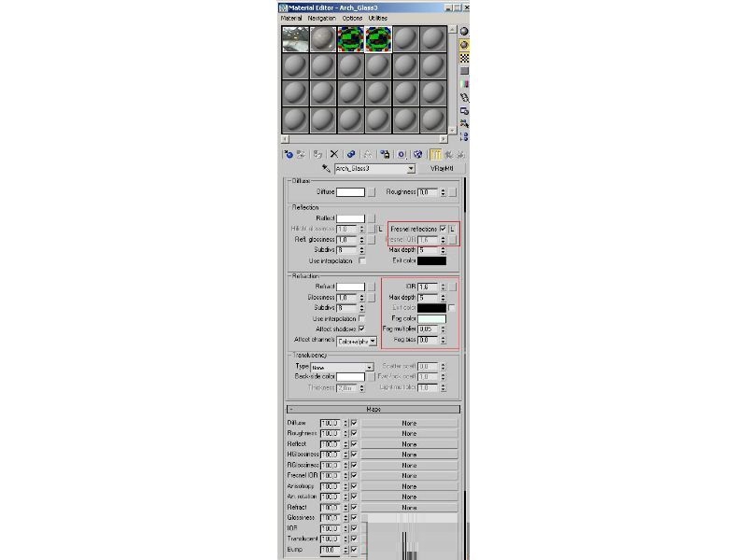This screenshot has width=747, height=560.
Task: Click the Fog color swatch
Action: click(431, 318)
